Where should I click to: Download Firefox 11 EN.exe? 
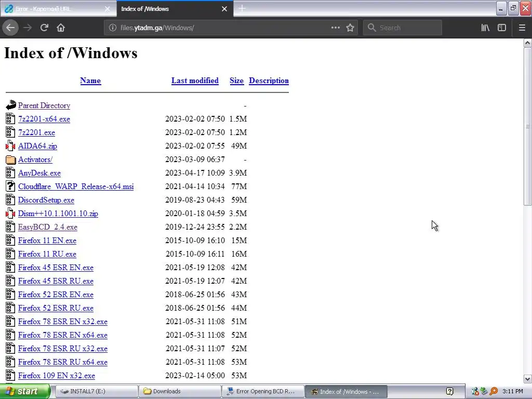coord(47,241)
